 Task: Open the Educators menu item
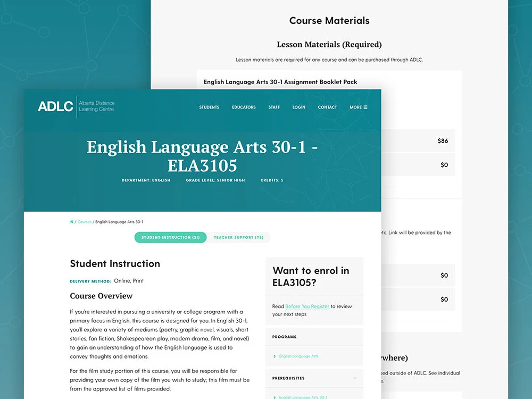click(244, 107)
